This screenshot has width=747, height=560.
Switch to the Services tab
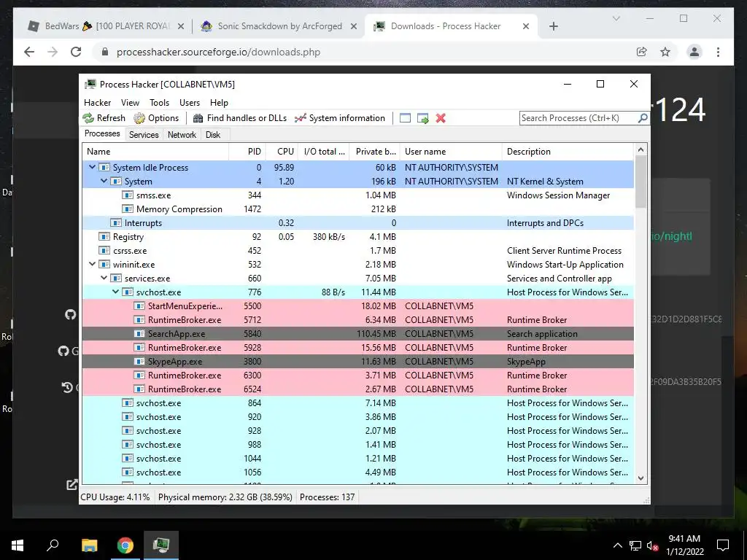[144, 135]
